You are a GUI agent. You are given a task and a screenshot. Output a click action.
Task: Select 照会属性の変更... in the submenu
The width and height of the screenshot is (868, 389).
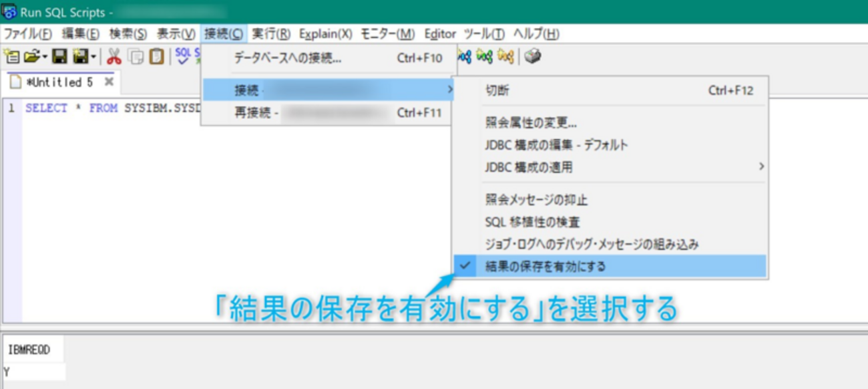[x=610, y=123]
